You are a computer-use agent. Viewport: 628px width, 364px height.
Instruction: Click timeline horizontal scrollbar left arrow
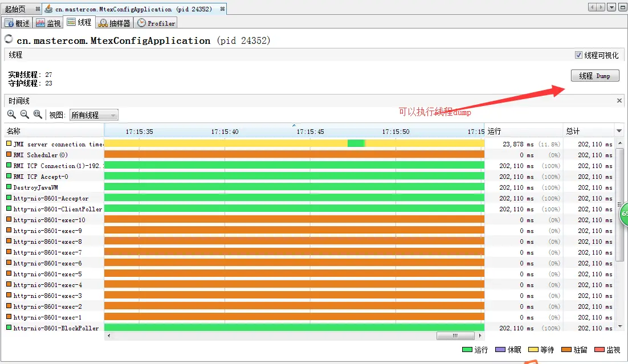tap(108, 336)
